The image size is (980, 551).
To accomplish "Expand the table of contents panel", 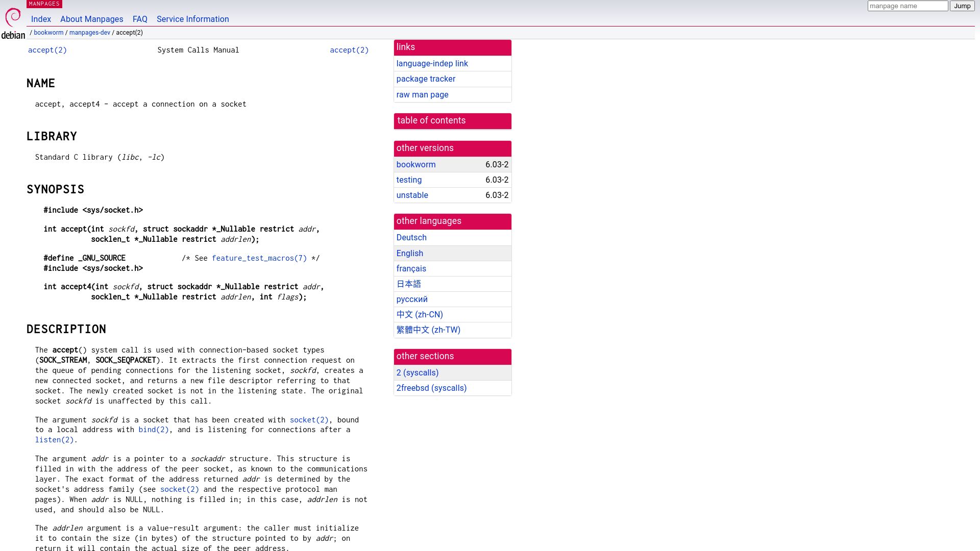I will coord(453,121).
